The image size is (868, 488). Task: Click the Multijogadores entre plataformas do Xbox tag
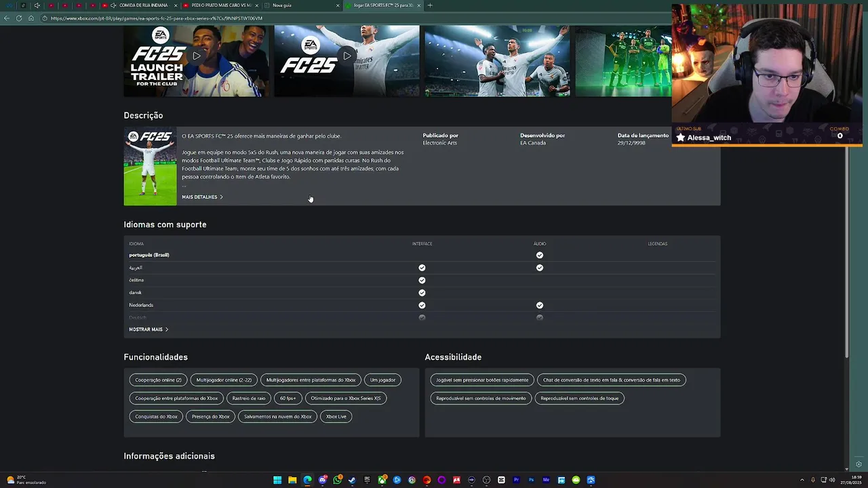(x=311, y=380)
